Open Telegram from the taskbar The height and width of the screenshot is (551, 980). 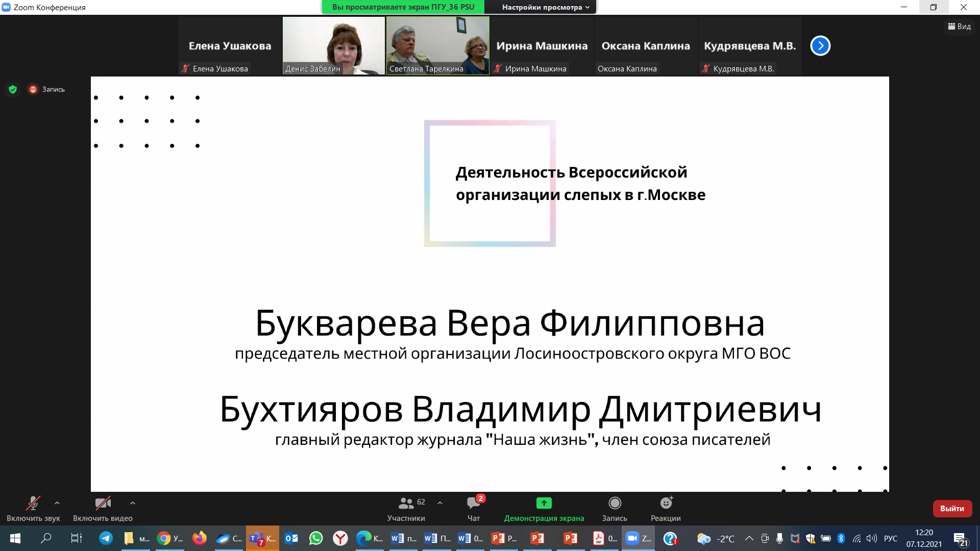pyautogui.click(x=106, y=538)
